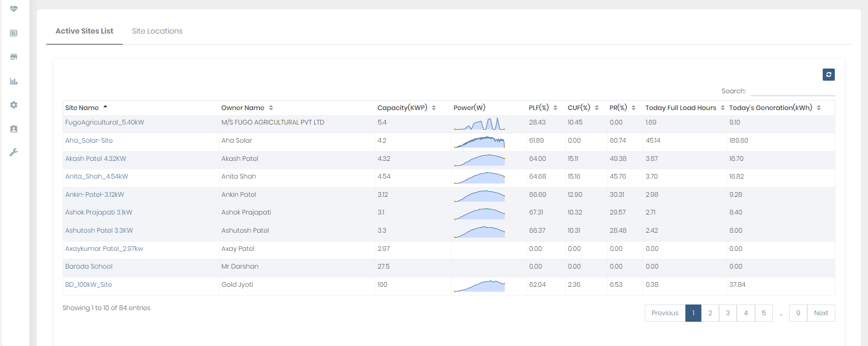The image size is (868, 346).
Task: Switch to the Site Locations tab
Action: (157, 31)
